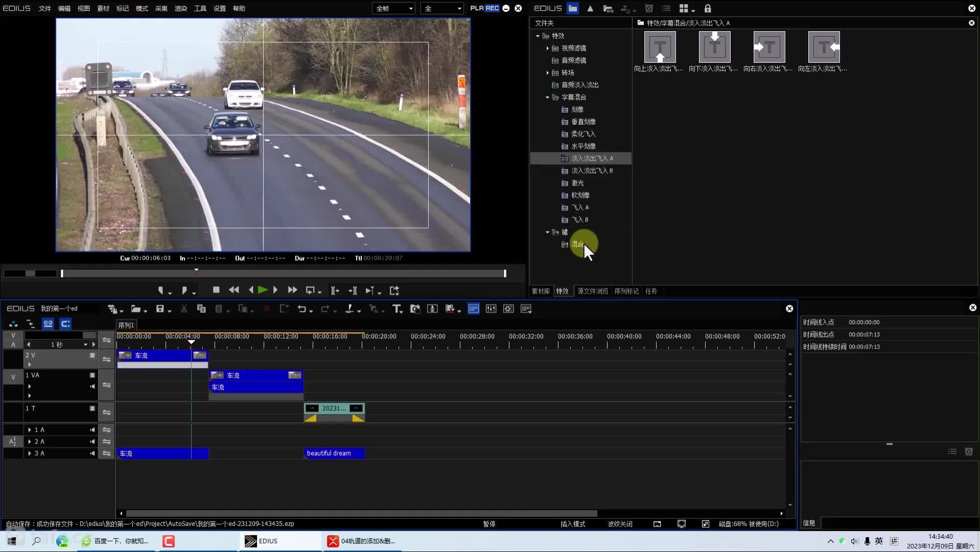This screenshot has width=980, height=552.
Task: Select the 向左淡入淡出飞入 effect thumbnail
Action: 824,47
